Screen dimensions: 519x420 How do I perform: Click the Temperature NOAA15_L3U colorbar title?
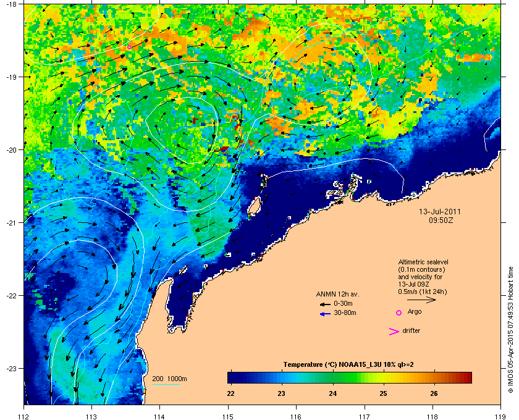pyautogui.click(x=348, y=365)
